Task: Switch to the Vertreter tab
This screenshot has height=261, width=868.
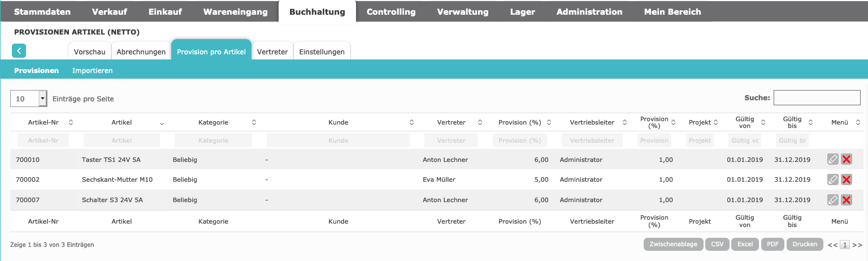Action: [x=272, y=52]
